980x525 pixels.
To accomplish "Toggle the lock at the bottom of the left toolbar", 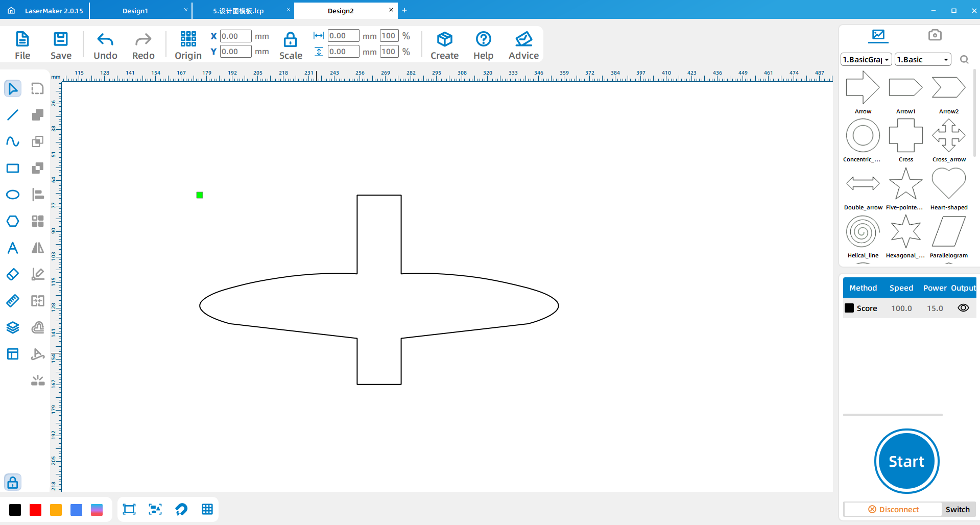I will point(13,482).
